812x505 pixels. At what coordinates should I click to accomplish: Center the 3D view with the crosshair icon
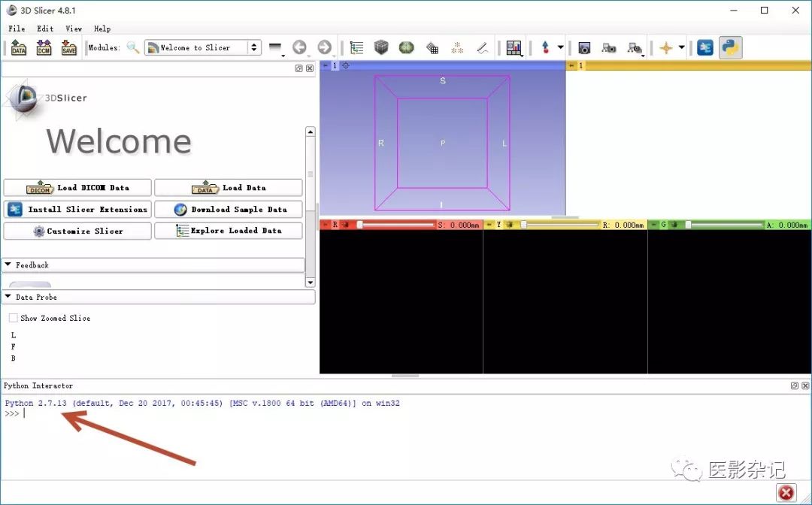[x=346, y=65]
